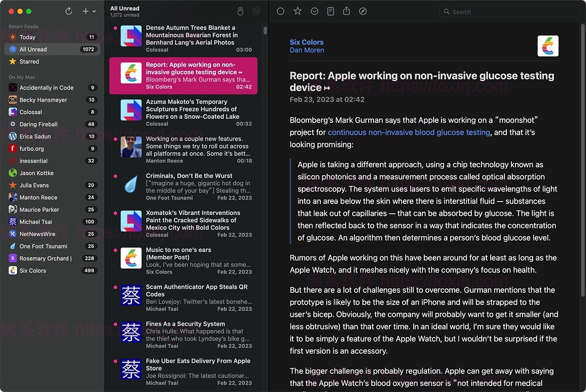Select the Today smart feed
Viewport: 586px width, 392px height.
28,37
